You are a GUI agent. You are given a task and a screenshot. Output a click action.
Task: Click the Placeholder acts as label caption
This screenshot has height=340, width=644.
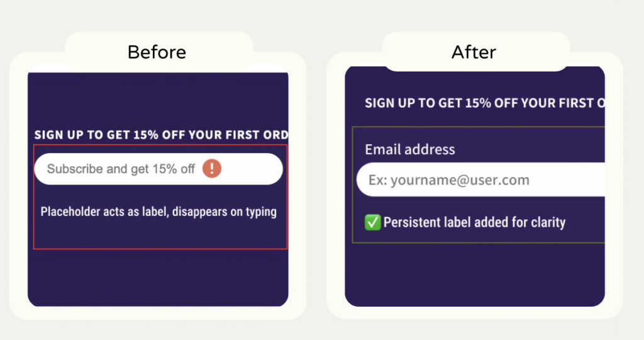click(158, 212)
